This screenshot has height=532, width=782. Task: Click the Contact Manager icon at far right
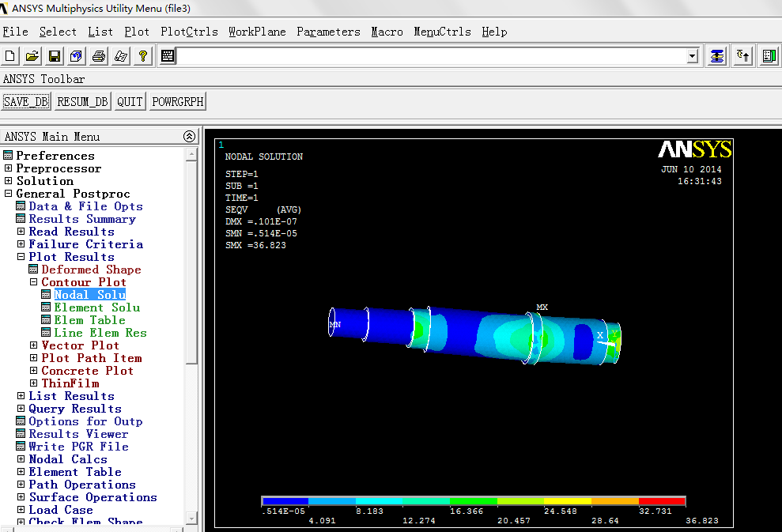coord(769,56)
